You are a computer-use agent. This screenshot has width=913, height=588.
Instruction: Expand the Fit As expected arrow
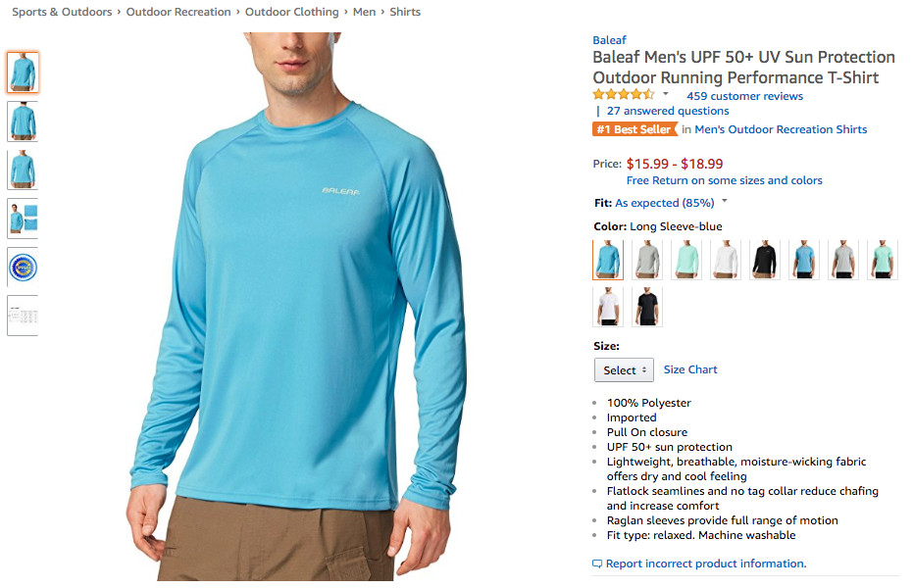pyautogui.click(x=725, y=202)
